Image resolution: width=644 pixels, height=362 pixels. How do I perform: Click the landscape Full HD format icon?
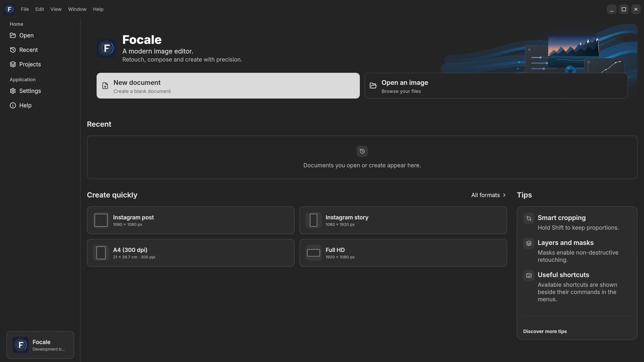314,253
